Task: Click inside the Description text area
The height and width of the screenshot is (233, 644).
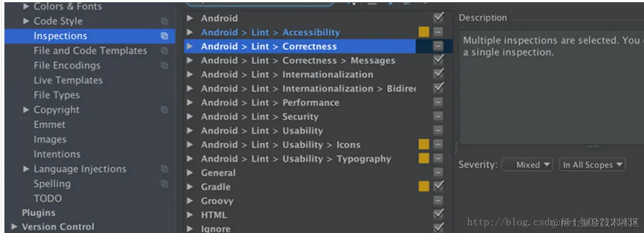Action: tap(551, 87)
